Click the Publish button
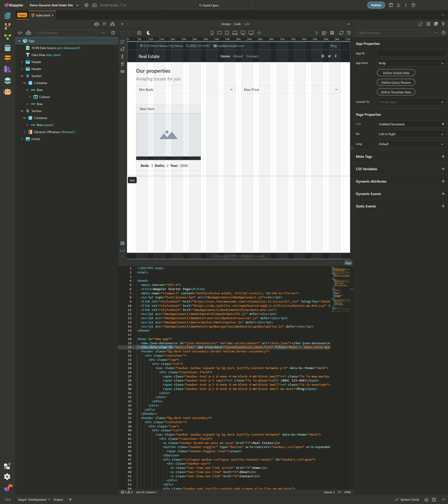448x504 pixels. point(376,5)
